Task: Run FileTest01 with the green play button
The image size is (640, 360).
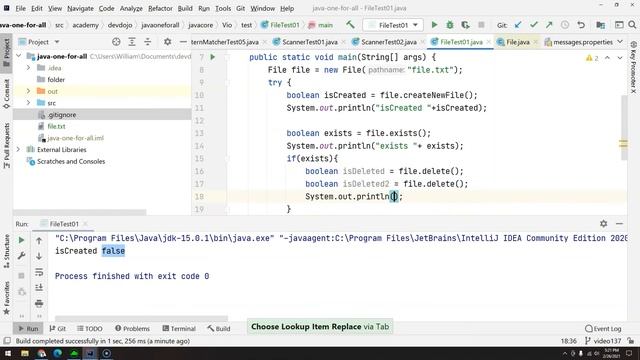Action: (434, 25)
